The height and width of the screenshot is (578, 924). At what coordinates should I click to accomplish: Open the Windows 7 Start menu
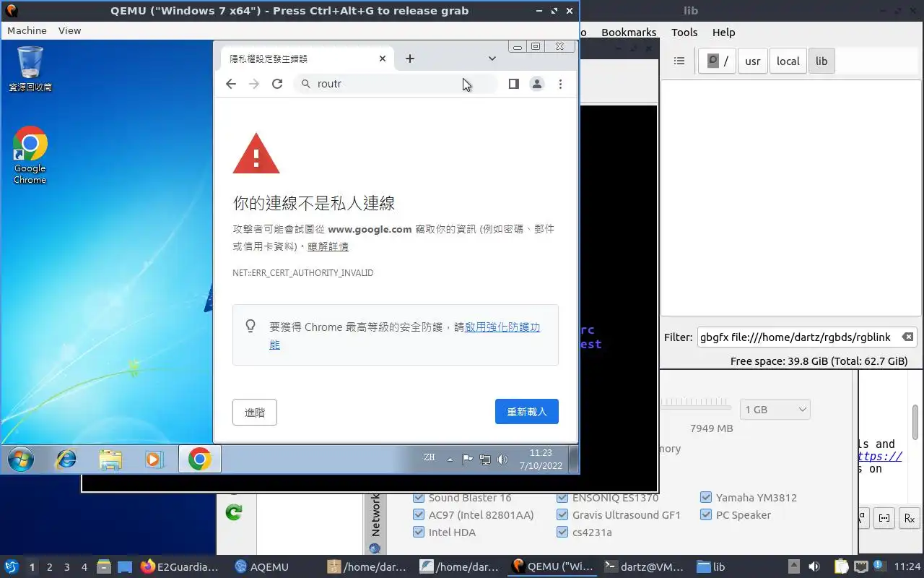coord(21,460)
